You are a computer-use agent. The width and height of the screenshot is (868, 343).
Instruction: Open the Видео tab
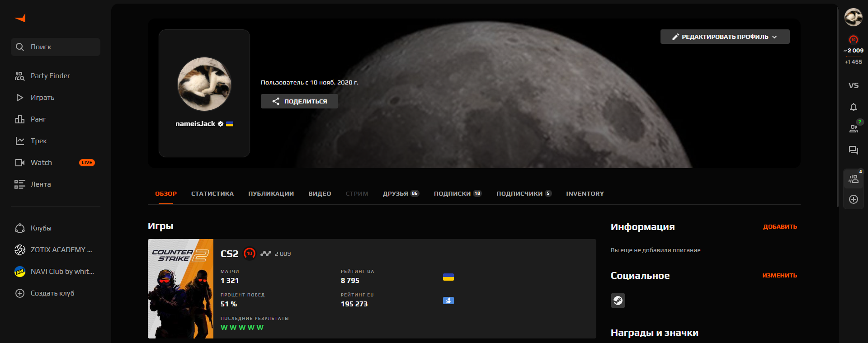point(320,193)
